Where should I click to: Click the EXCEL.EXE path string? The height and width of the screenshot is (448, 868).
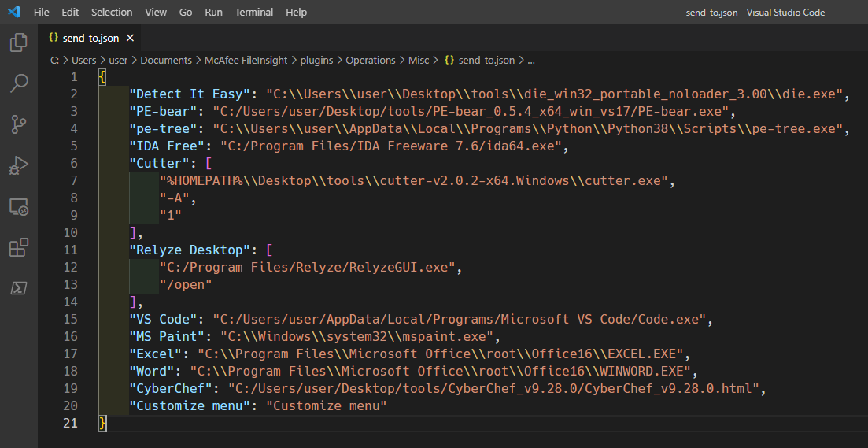click(441, 354)
